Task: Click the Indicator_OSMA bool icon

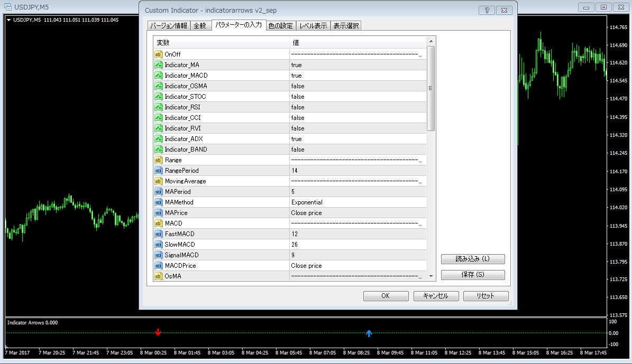Action: (159, 86)
